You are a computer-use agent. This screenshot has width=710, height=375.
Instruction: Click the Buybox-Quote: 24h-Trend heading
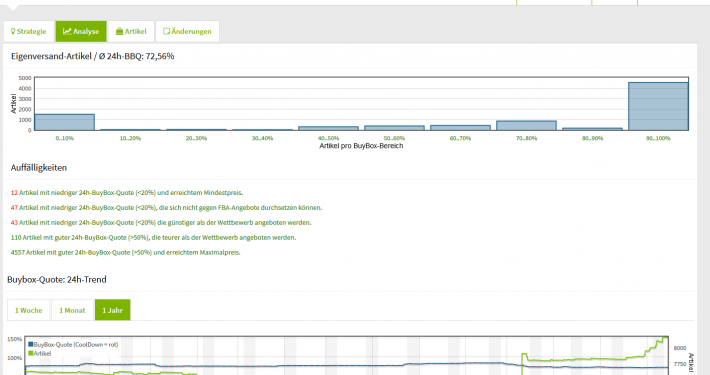click(57, 279)
